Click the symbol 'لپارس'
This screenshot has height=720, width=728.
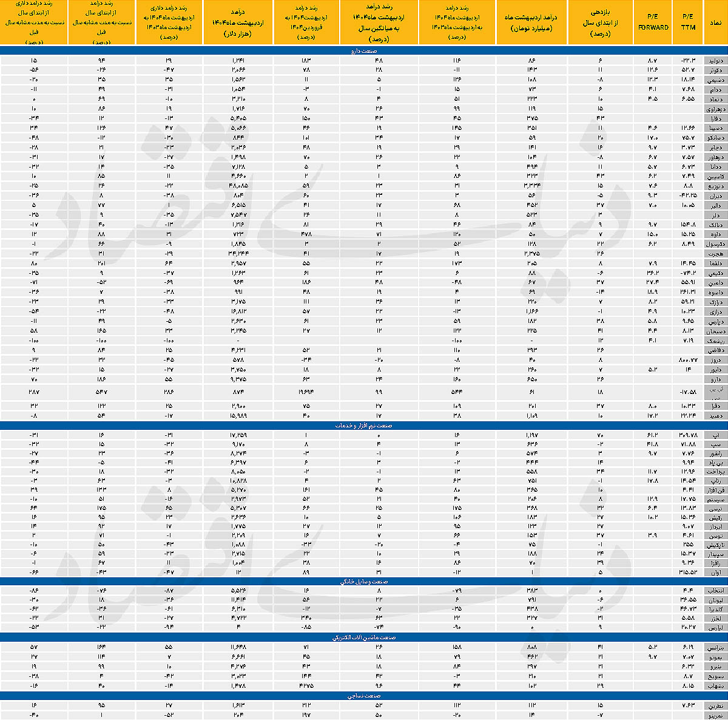click(x=715, y=627)
